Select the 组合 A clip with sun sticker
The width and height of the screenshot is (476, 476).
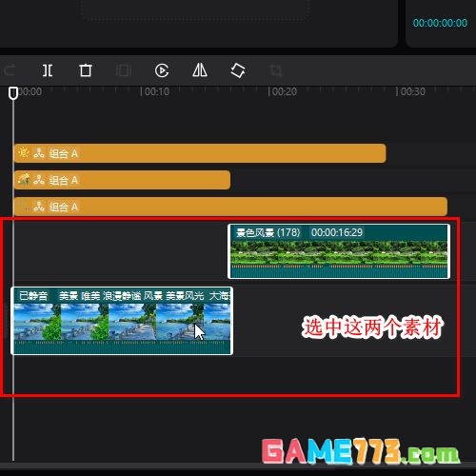[200, 153]
